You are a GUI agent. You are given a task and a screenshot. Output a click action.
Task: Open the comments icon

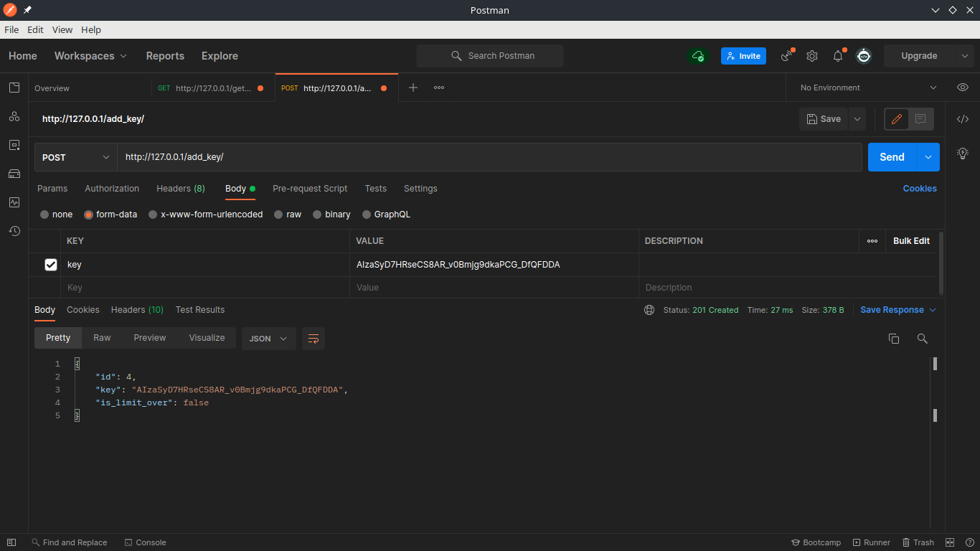(x=921, y=119)
